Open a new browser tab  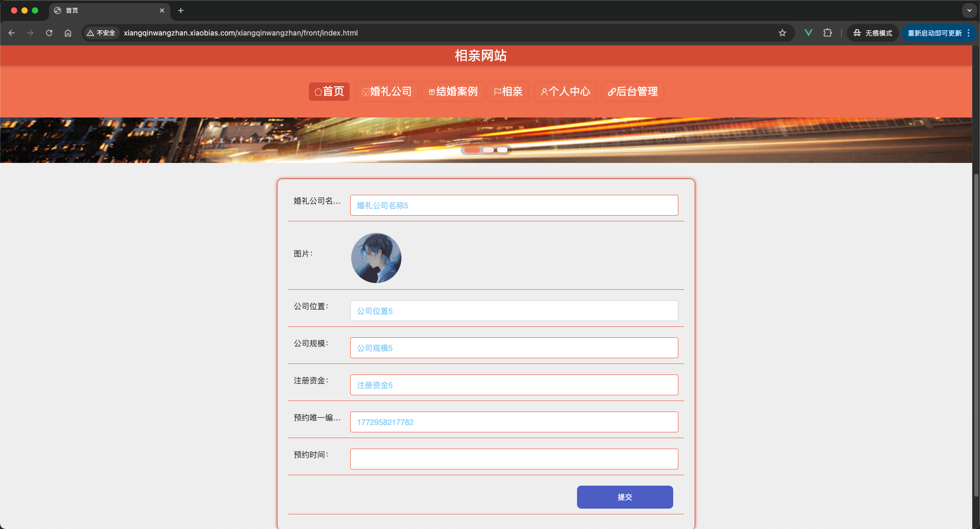pyautogui.click(x=181, y=10)
